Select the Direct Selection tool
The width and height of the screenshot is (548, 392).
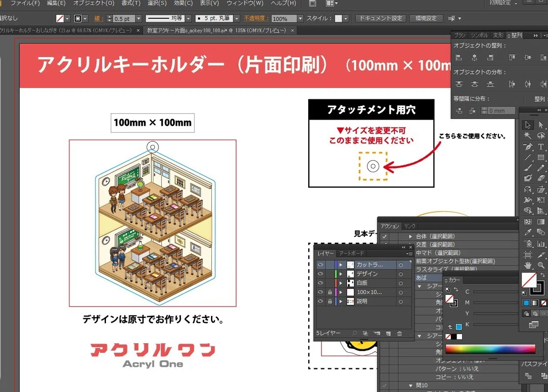click(x=541, y=125)
